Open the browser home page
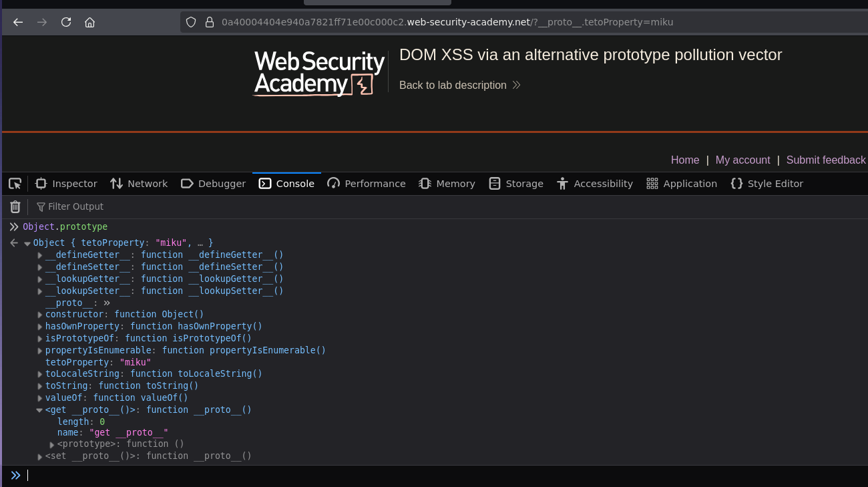Image resolution: width=868 pixels, height=487 pixels. pyautogui.click(x=89, y=22)
